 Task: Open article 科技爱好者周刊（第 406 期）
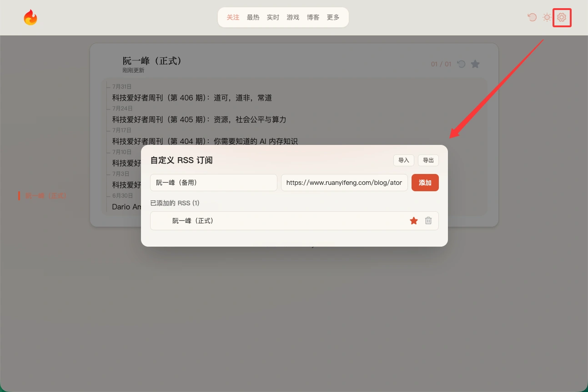coord(192,98)
